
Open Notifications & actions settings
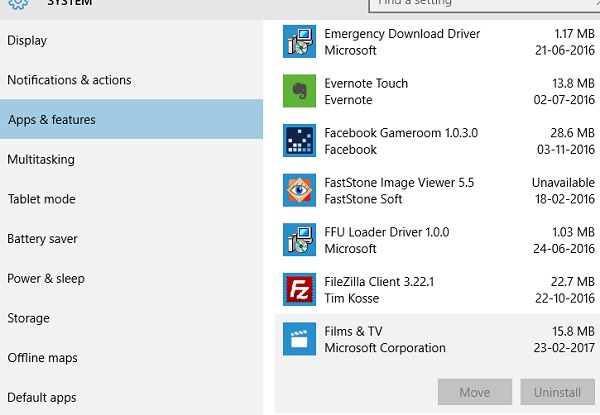pos(131,80)
